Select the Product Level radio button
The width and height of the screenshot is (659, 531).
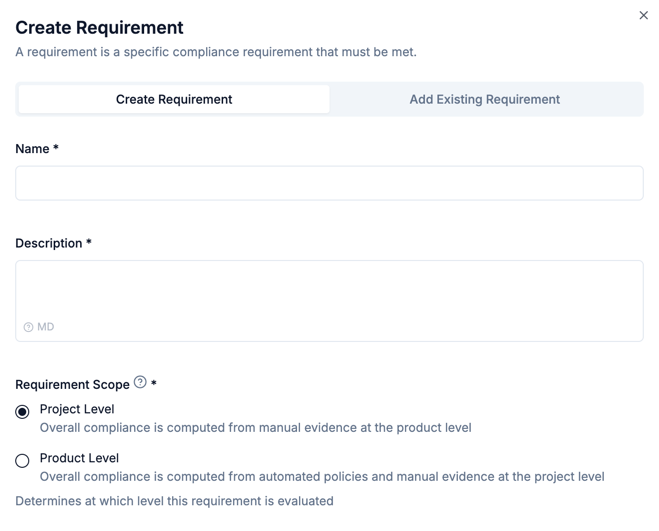[22, 460]
